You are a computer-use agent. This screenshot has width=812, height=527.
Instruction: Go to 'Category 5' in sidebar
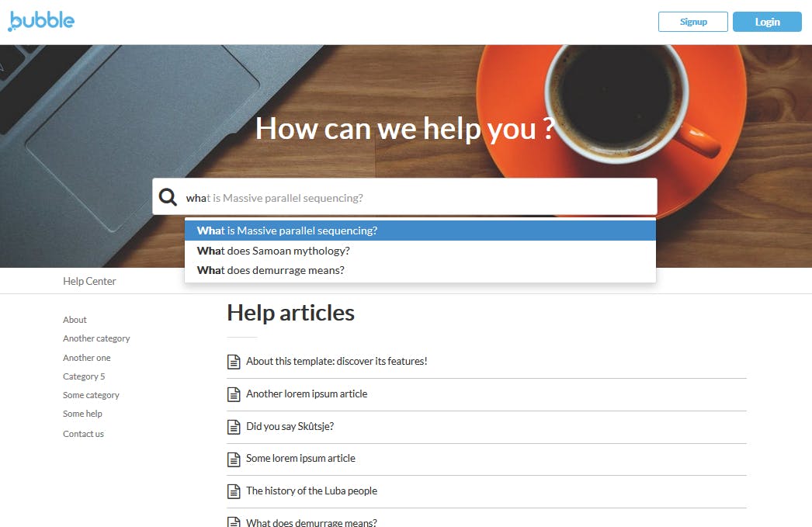(x=84, y=376)
